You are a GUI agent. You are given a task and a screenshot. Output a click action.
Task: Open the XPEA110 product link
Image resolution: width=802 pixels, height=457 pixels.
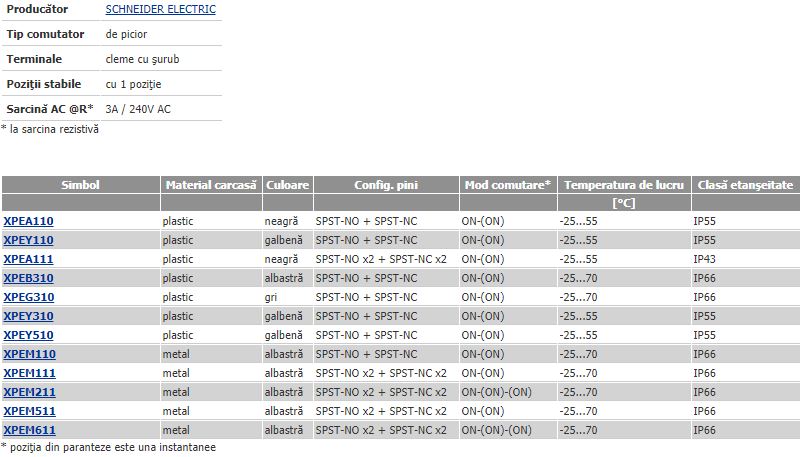29,221
